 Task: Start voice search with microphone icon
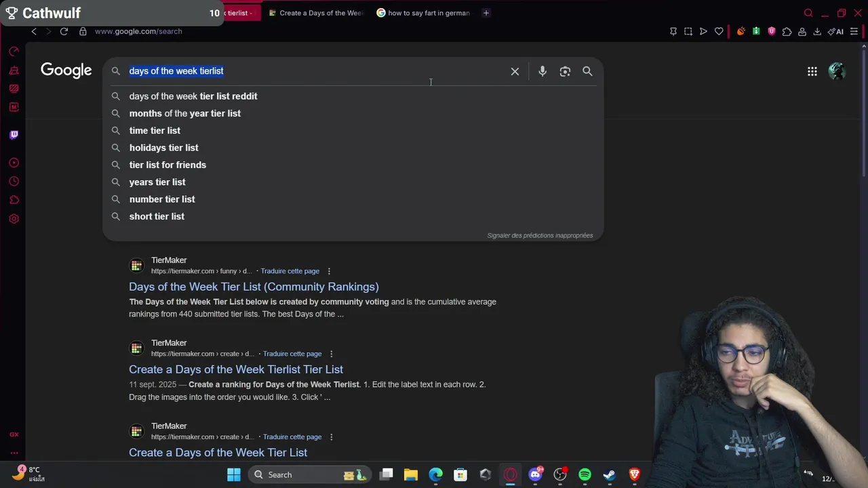coord(542,71)
